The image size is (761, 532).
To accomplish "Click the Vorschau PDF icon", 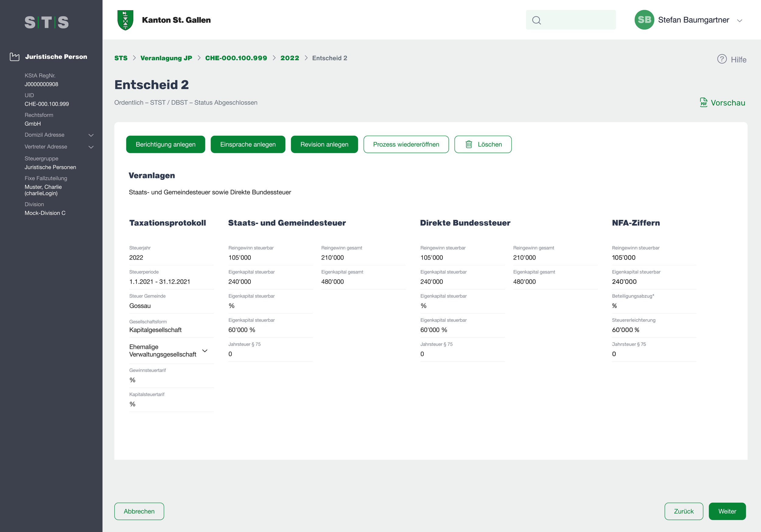I will [x=703, y=103].
